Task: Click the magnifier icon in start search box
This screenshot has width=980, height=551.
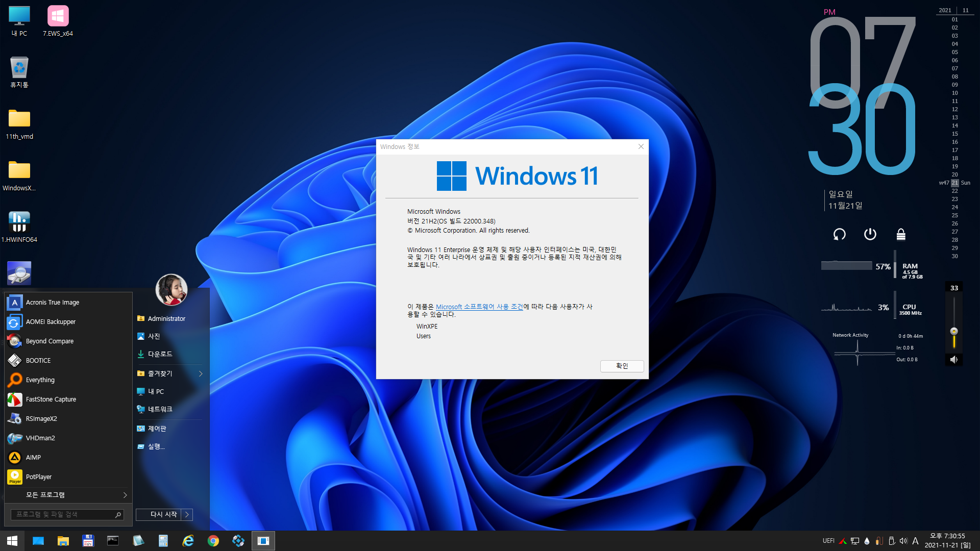Action: point(118,515)
